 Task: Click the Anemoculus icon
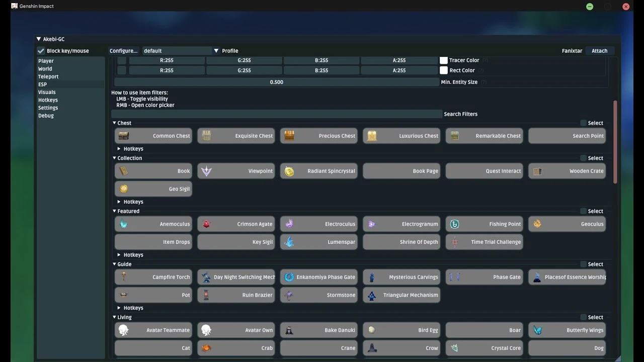124,224
